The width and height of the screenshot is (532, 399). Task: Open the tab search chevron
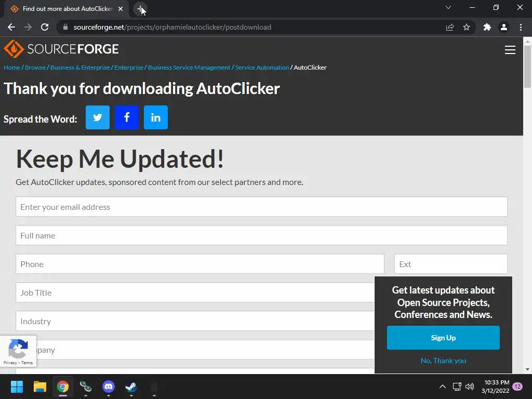pyautogui.click(x=448, y=7)
